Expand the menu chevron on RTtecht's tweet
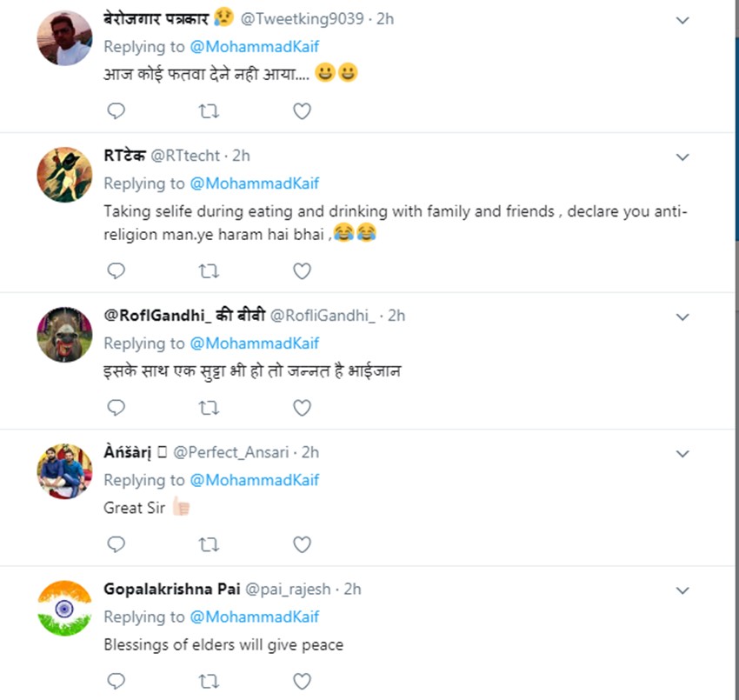739x700 pixels. tap(682, 157)
